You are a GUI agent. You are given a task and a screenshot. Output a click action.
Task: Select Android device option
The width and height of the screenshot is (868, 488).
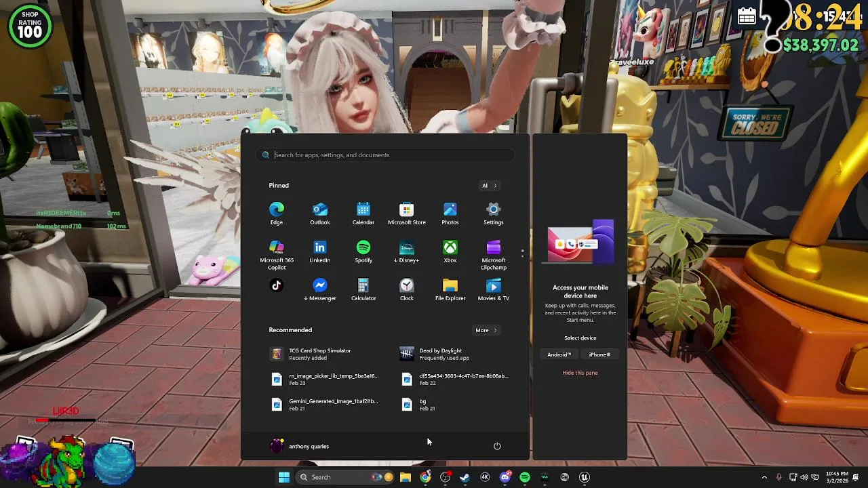click(x=559, y=354)
